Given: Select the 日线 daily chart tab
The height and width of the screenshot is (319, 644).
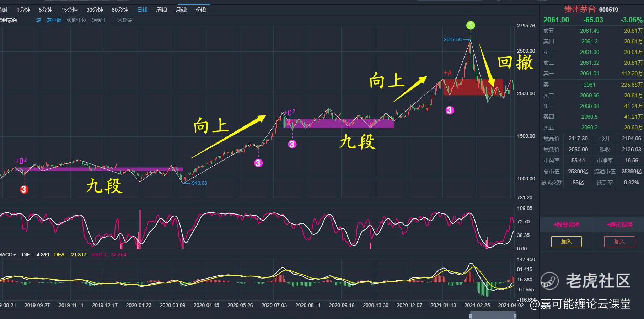Looking at the screenshot, I should coord(143,10).
